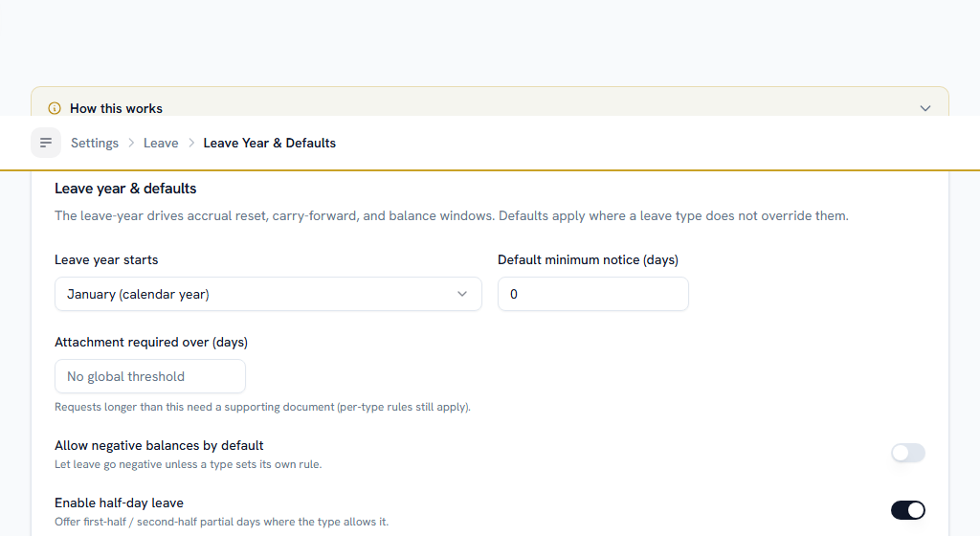Go to Settings breadcrumb

pyautogui.click(x=95, y=143)
